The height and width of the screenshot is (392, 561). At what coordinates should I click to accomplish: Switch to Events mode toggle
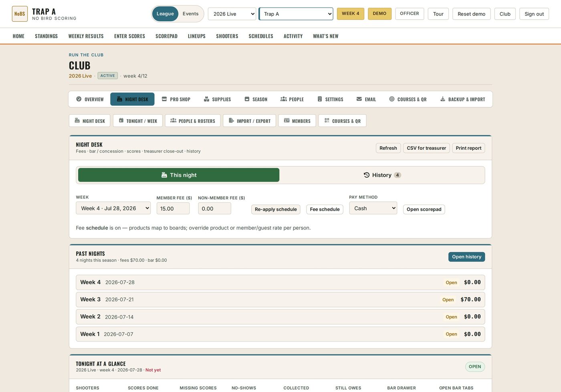tap(190, 14)
